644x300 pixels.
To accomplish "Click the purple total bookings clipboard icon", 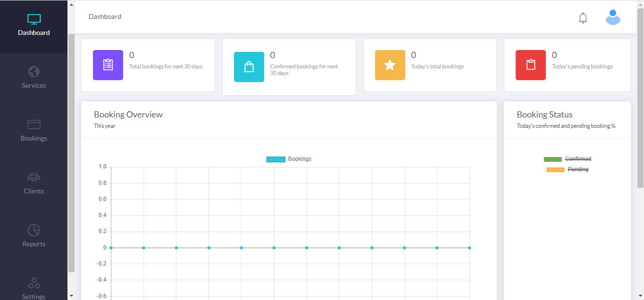I will click(108, 65).
